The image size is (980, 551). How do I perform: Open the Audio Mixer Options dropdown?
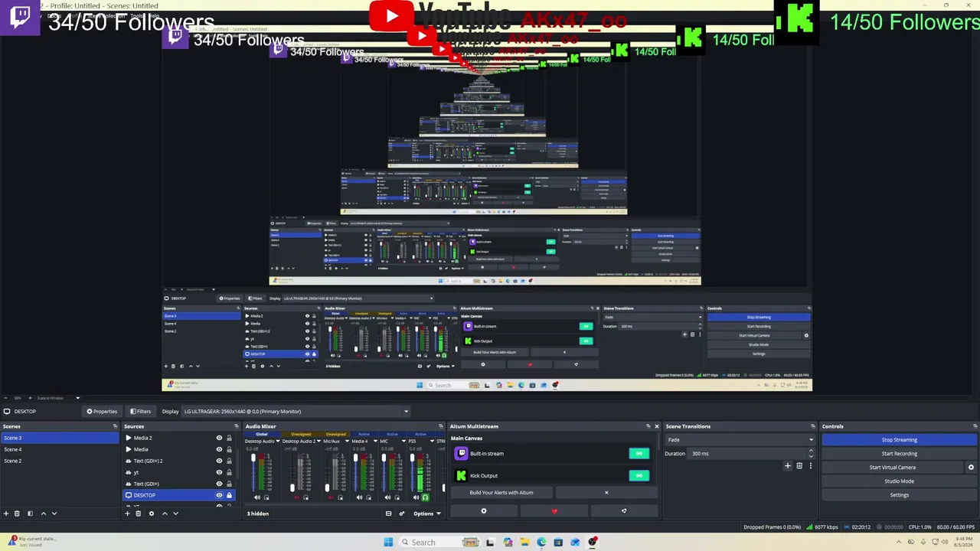pos(427,514)
